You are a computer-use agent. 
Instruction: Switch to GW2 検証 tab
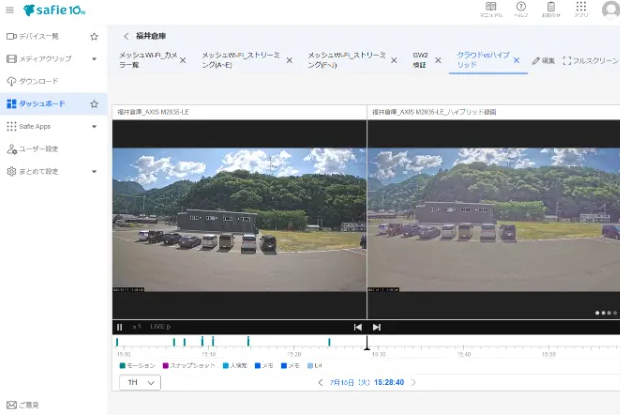[x=420, y=60]
